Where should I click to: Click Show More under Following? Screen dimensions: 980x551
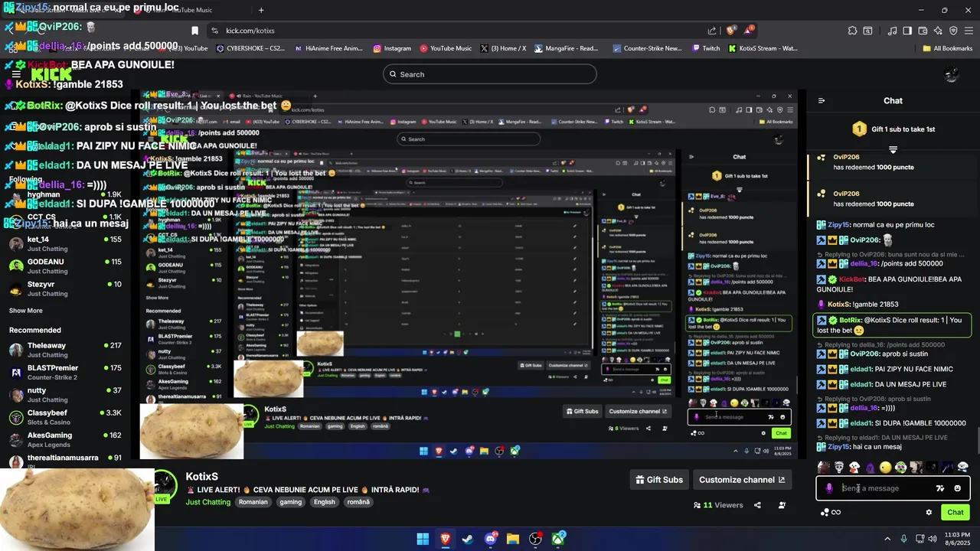26,311
